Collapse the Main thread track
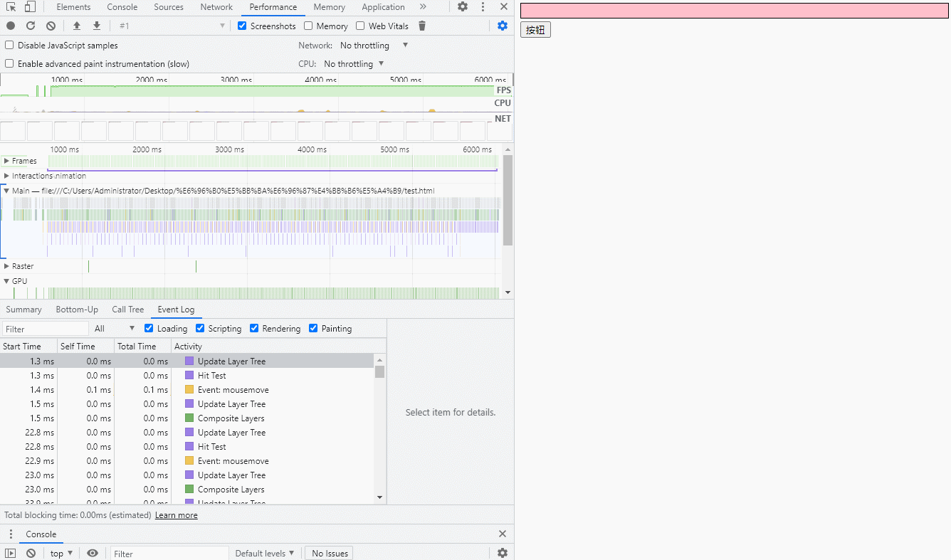This screenshot has height=560, width=951. tap(6, 191)
